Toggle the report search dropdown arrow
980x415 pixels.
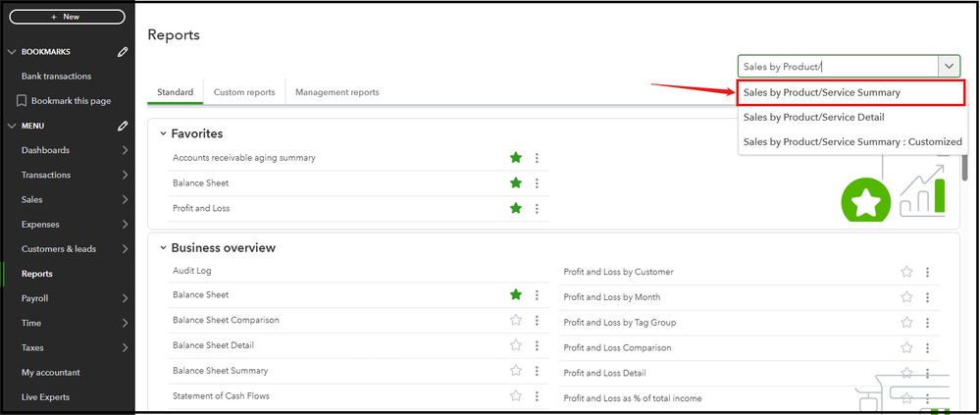tap(949, 67)
